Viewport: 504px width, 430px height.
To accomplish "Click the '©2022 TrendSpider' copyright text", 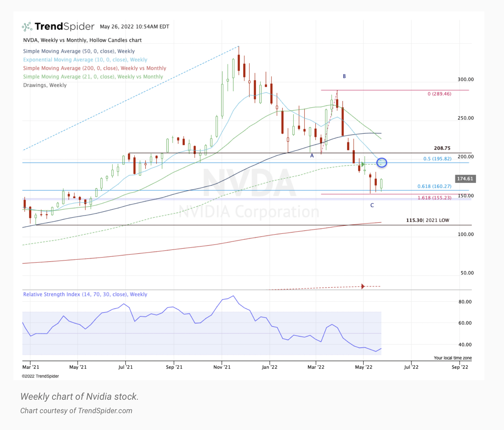I will [40, 376].
